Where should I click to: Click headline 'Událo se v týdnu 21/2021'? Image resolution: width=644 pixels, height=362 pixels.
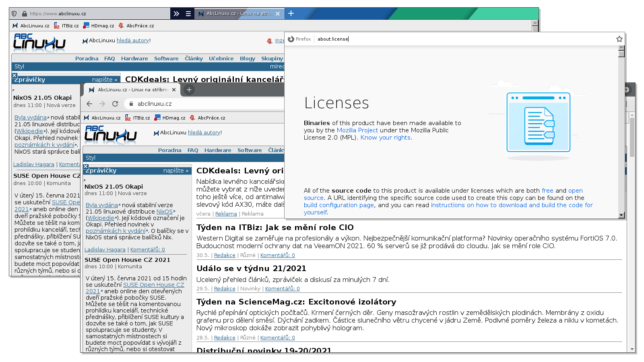tap(251, 269)
